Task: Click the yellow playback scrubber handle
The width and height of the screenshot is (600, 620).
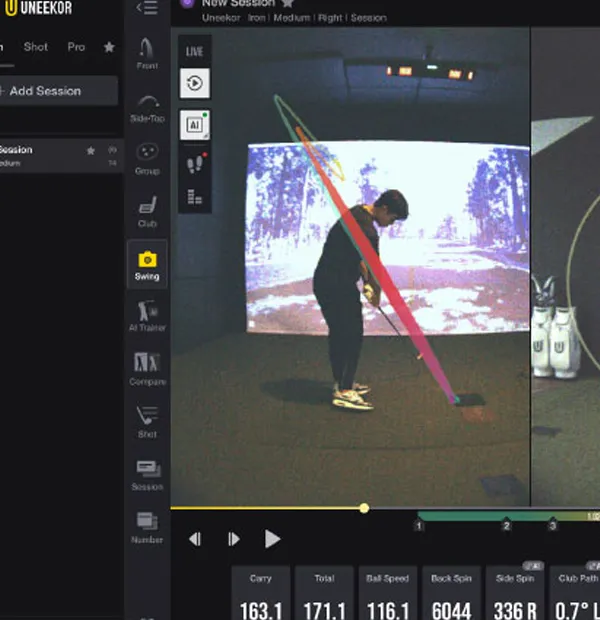Action: click(364, 508)
